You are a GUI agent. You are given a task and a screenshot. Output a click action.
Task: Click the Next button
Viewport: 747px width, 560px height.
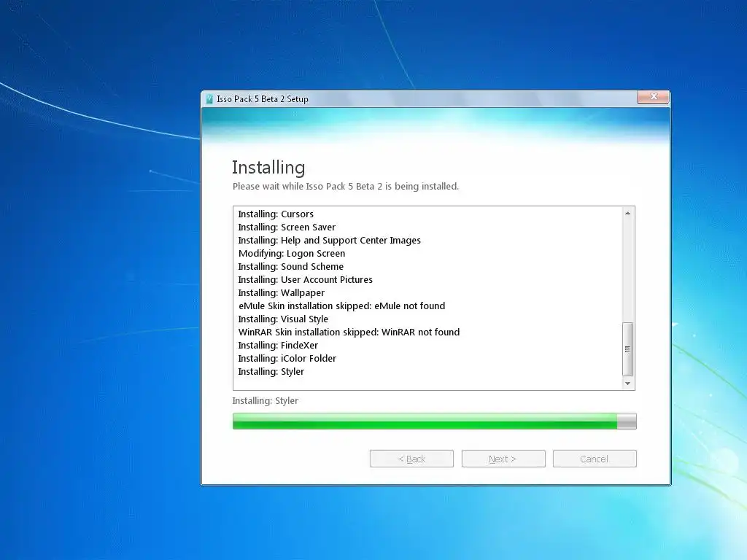[x=503, y=459]
